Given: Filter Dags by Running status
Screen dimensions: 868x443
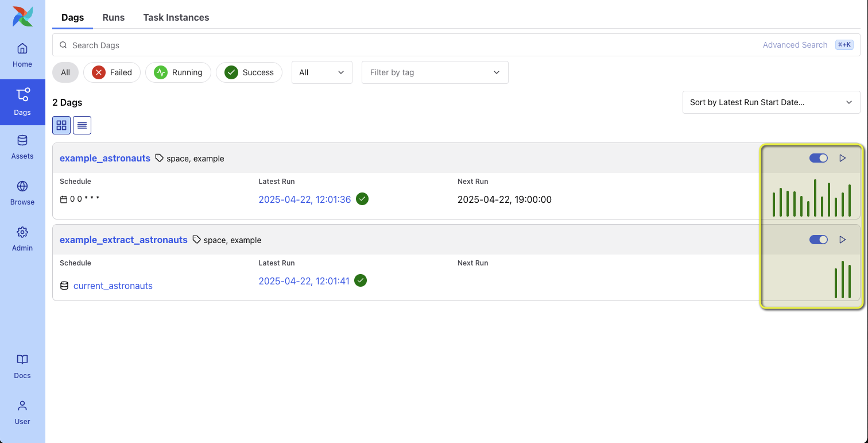Looking at the screenshot, I should (x=178, y=72).
